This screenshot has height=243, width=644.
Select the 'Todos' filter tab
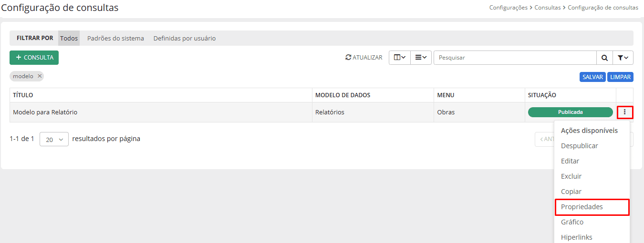[69, 38]
